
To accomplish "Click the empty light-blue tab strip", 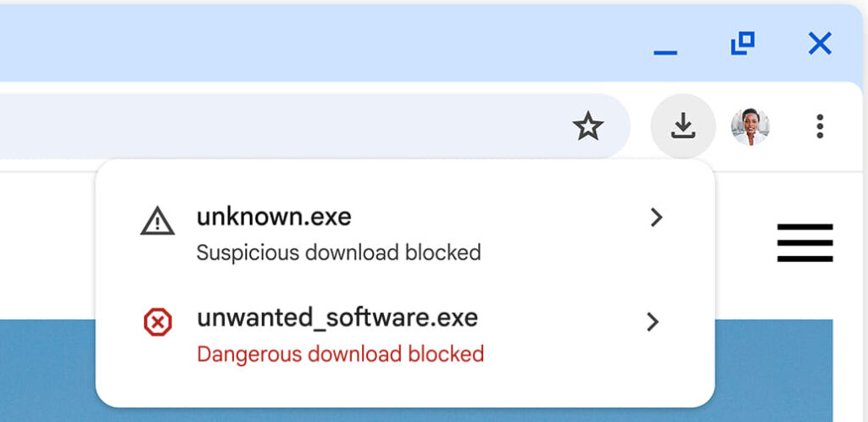I will pyautogui.click(x=321, y=43).
